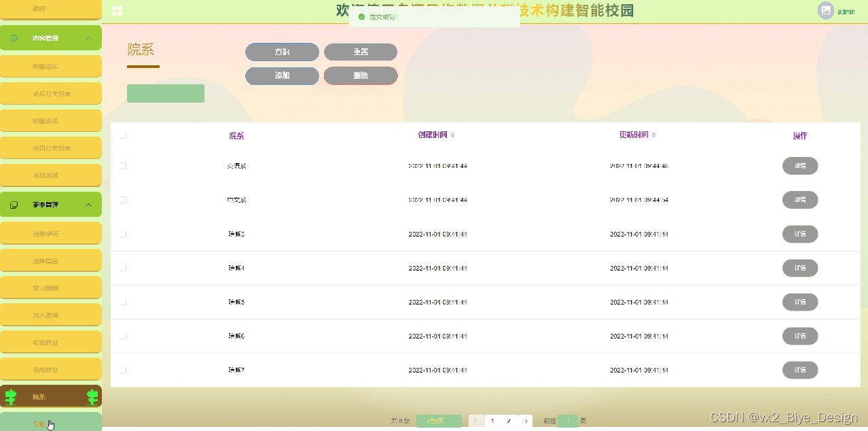Go to next page with right arrow

pyautogui.click(x=526, y=421)
